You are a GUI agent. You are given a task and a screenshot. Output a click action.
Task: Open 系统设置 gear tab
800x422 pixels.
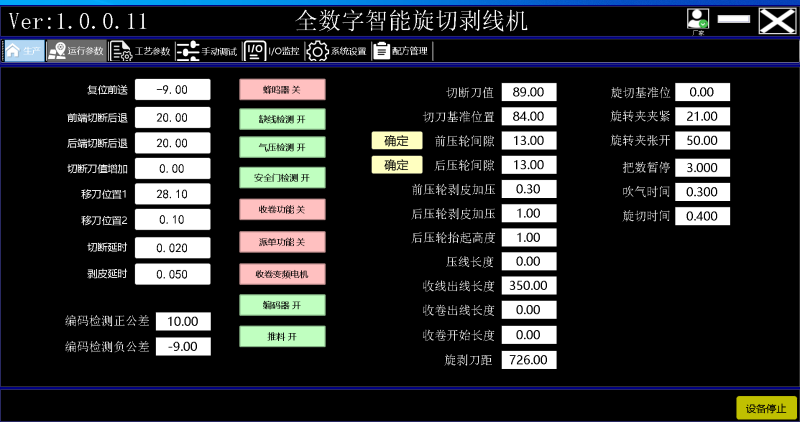[x=337, y=51]
